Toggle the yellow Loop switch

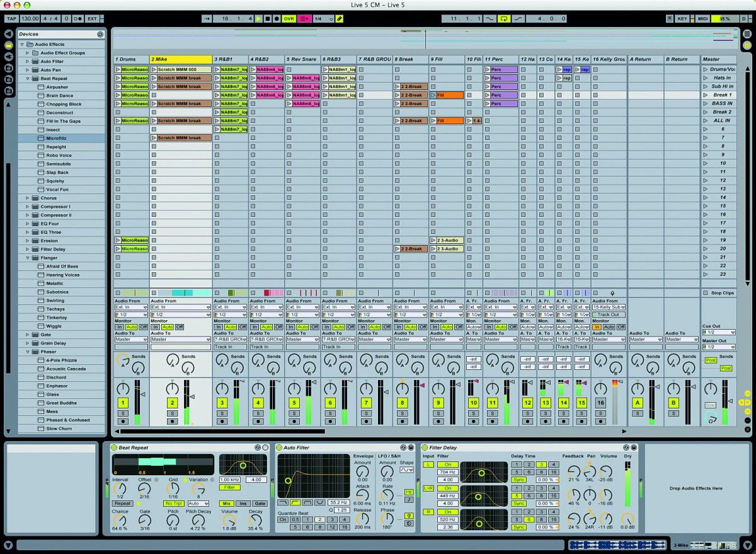point(503,19)
